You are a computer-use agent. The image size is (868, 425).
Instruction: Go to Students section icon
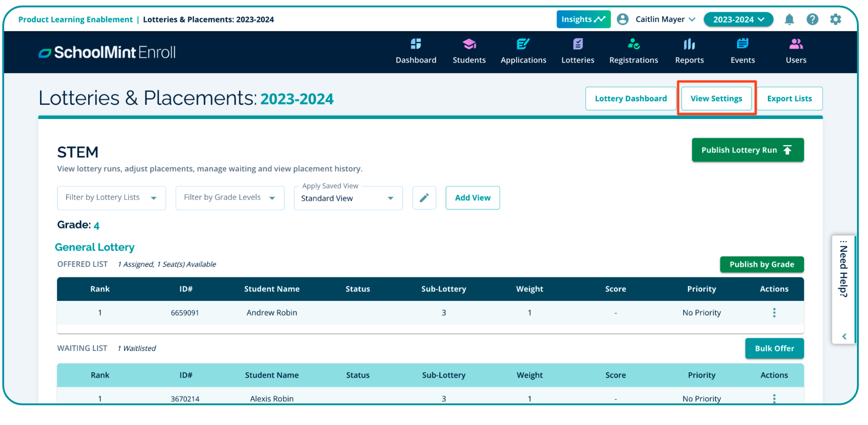click(x=469, y=44)
